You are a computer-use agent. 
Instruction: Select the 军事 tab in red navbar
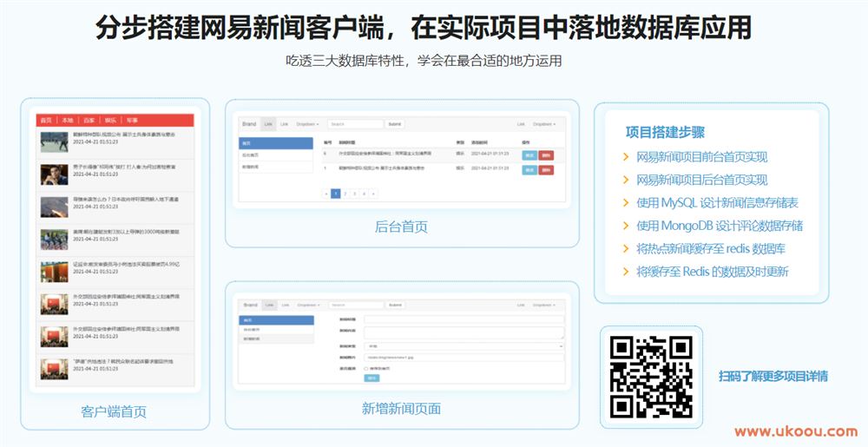(x=132, y=120)
